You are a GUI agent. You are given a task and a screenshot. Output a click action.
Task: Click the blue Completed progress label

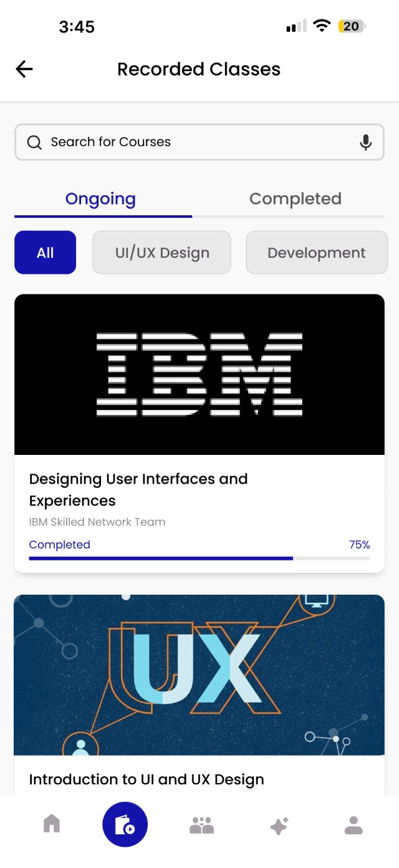tap(60, 545)
